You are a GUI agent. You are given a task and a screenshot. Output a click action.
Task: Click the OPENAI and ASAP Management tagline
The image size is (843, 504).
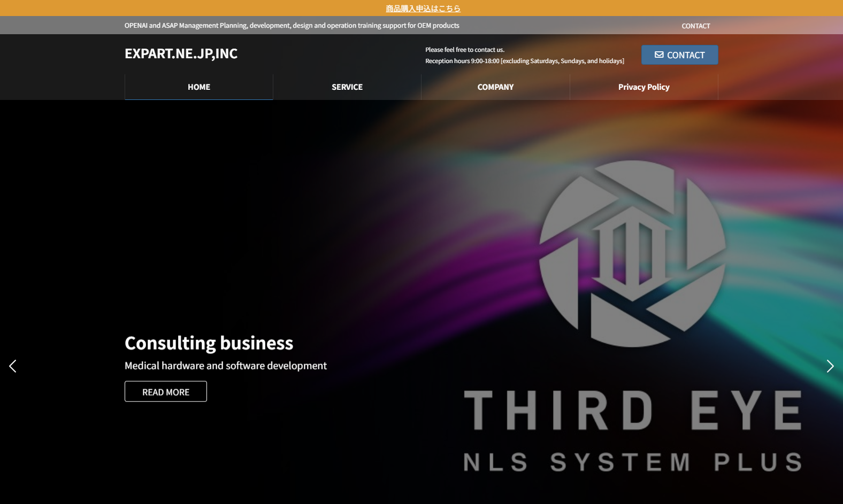tap(292, 26)
